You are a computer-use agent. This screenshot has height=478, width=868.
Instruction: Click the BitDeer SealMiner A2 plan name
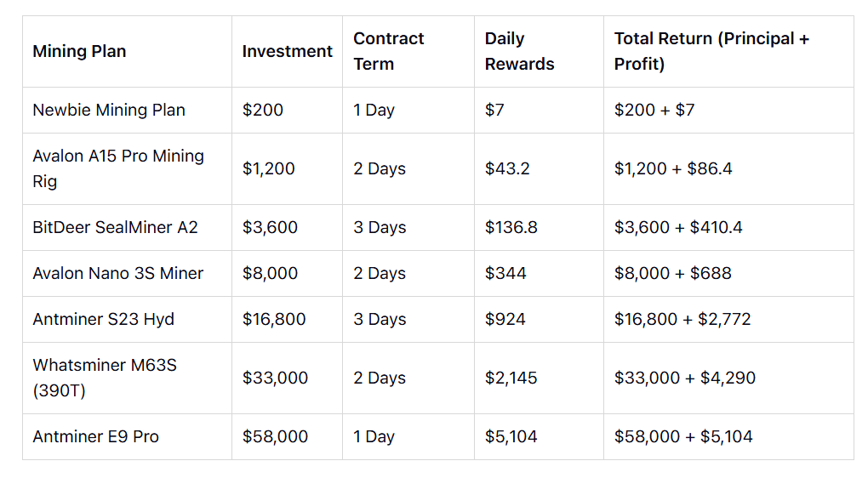pos(115,228)
